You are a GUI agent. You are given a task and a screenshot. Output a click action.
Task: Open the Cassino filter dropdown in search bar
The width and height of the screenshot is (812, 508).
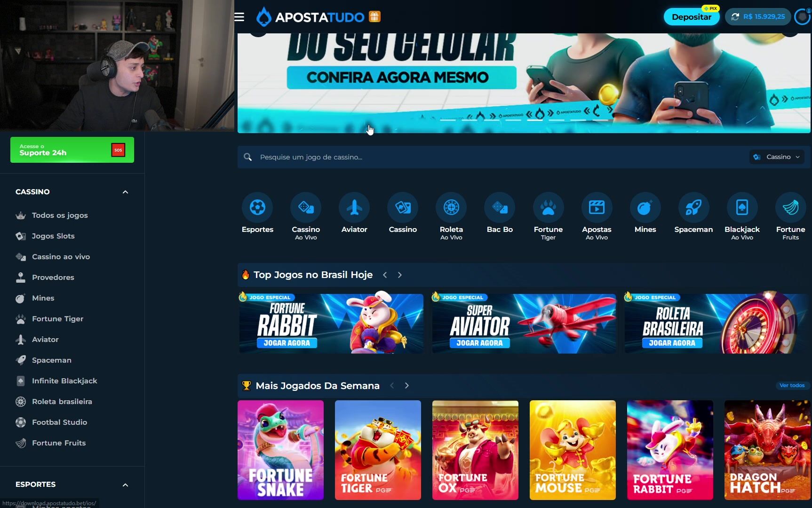coord(777,157)
